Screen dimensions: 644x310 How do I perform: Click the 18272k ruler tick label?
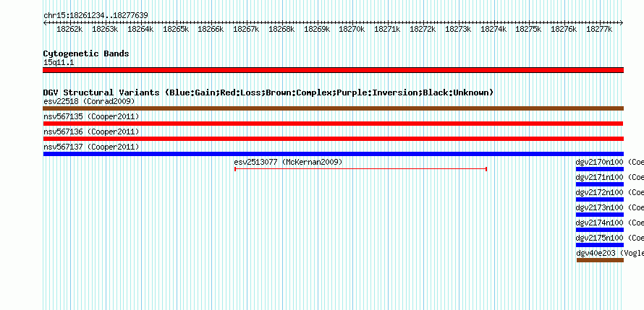(423, 30)
